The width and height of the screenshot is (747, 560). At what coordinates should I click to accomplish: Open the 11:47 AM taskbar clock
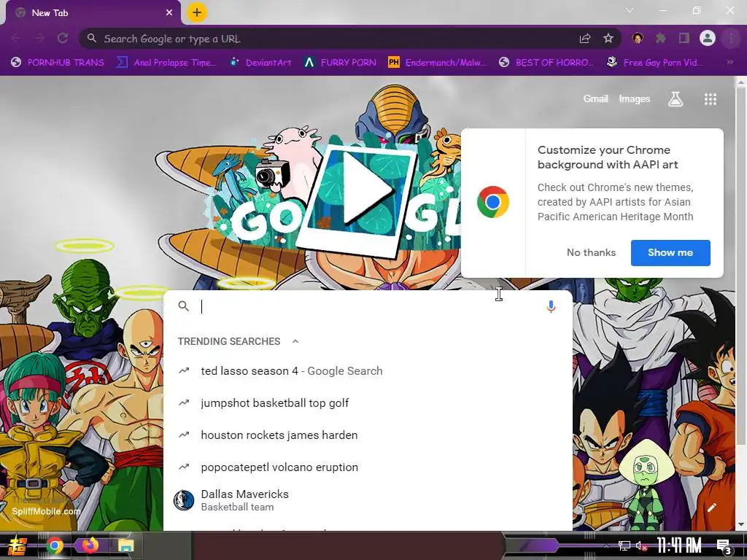click(679, 545)
